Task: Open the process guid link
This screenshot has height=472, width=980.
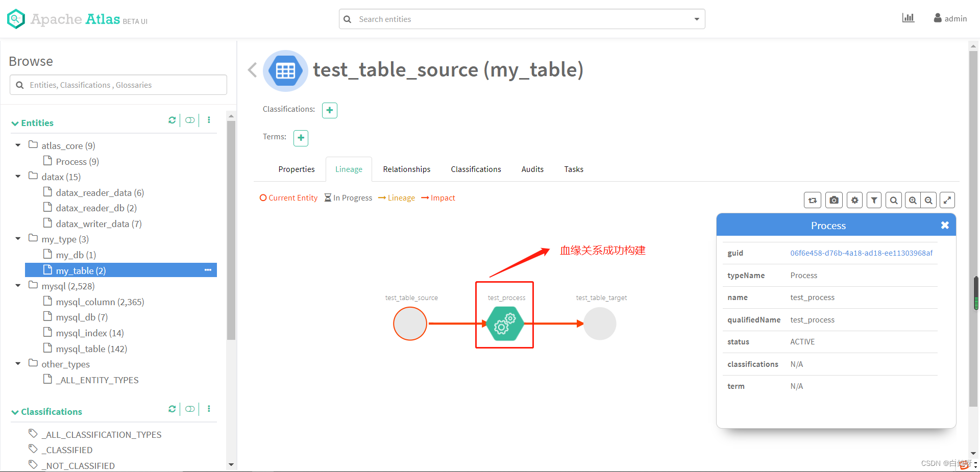Action: tap(861, 253)
